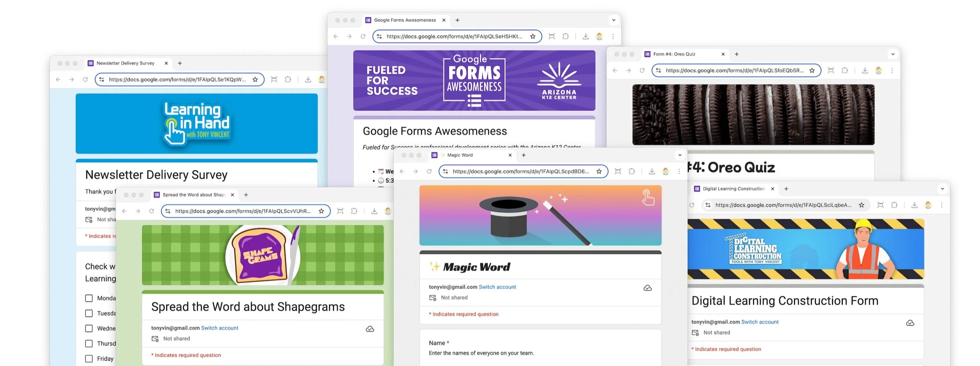Image resolution: width=980 pixels, height=366 pixels.
Task: Reload the Newsletter Delivery Survey page
Action: coord(86,79)
